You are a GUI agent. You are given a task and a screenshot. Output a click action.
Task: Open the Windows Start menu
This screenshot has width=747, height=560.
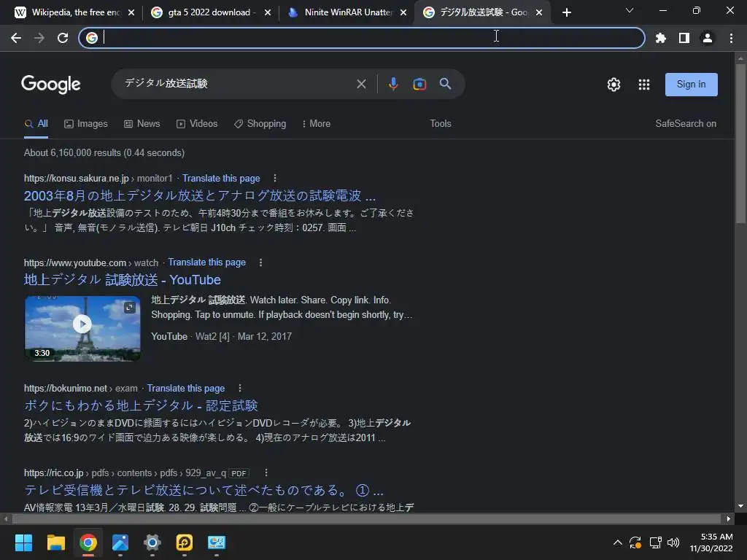click(x=23, y=542)
